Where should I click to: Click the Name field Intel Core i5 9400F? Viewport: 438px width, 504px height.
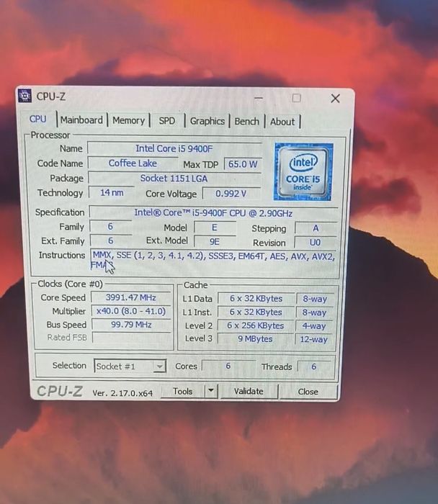pyautogui.click(x=174, y=148)
